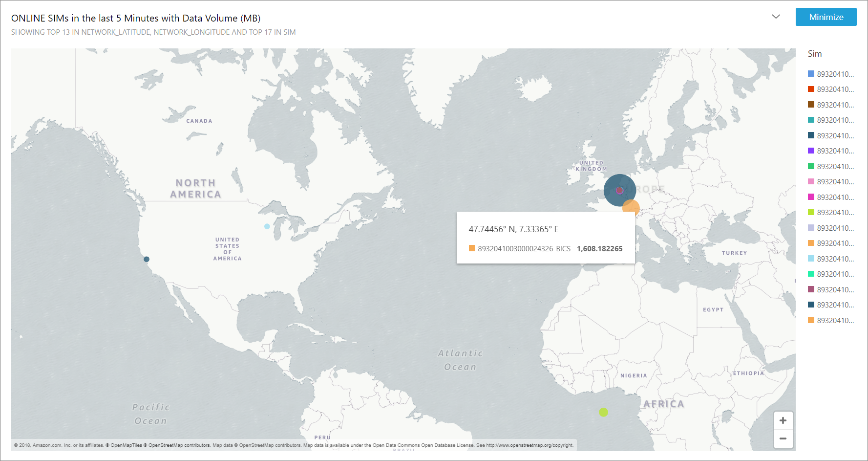The height and width of the screenshot is (461, 868).
Task: Click the tooltip coordinates 47.74456° N, 7.33365° E
Action: click(x=513, y=229)
